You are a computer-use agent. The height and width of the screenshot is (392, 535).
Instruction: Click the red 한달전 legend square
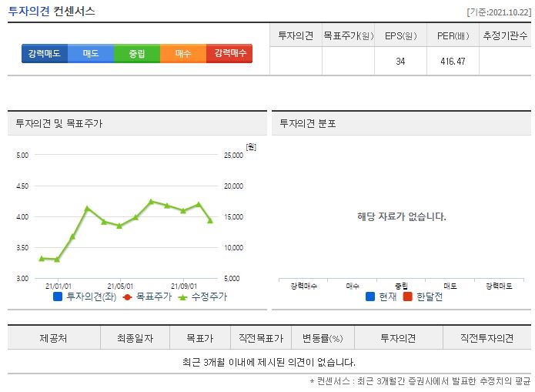407,297
